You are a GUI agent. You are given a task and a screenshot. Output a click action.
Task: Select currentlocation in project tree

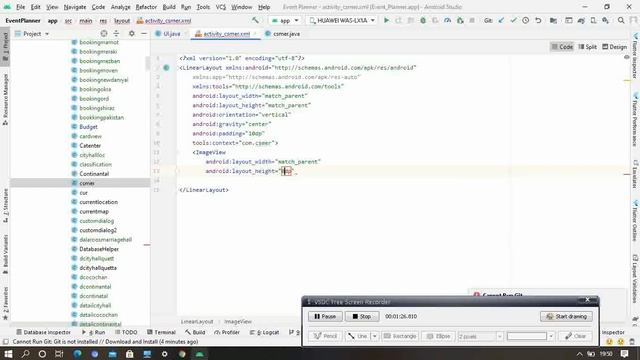pyautogui.click(x=98, y=202)
